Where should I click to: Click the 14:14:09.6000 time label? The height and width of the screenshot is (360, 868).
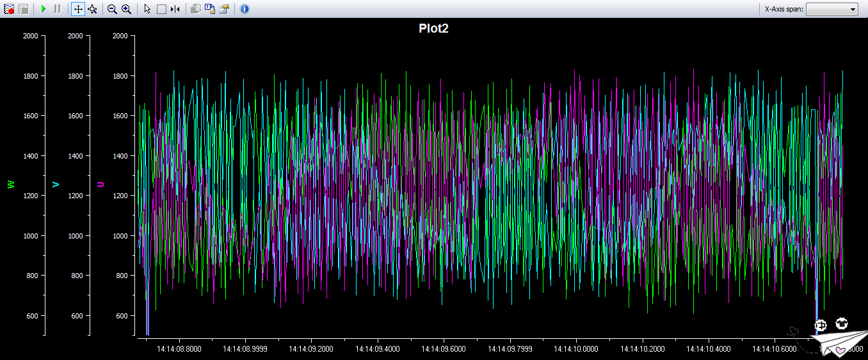coord(444,349)
